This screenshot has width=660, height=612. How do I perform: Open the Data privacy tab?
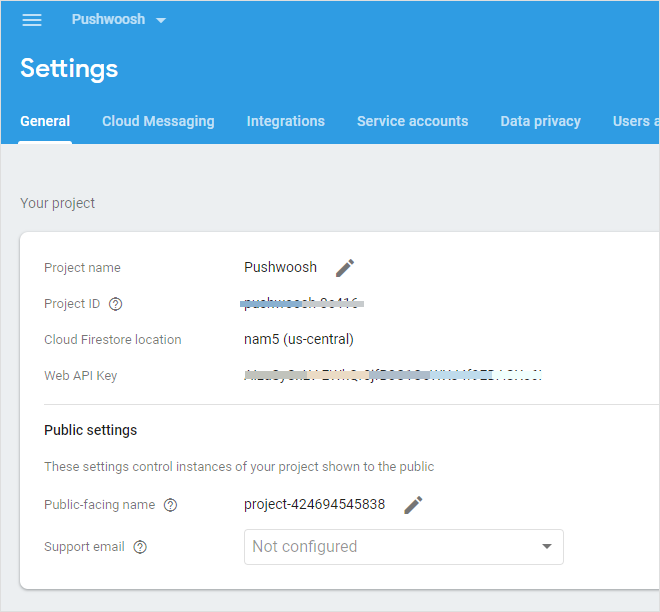pyautogui.click(x=540, y=121)
